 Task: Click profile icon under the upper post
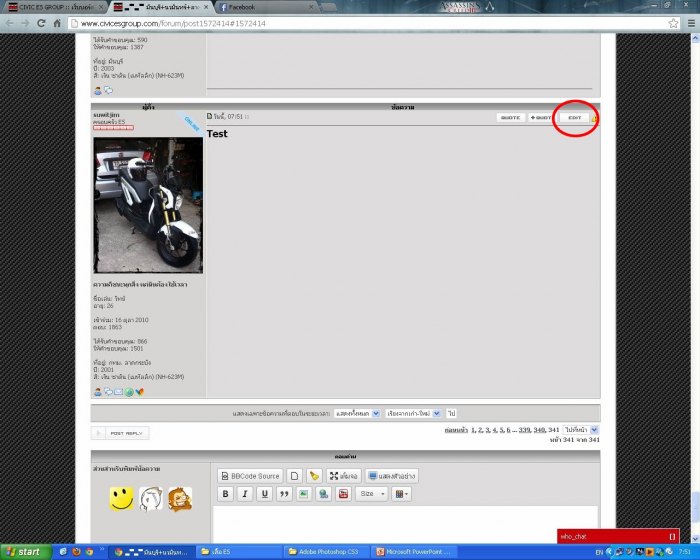[98, 91]
